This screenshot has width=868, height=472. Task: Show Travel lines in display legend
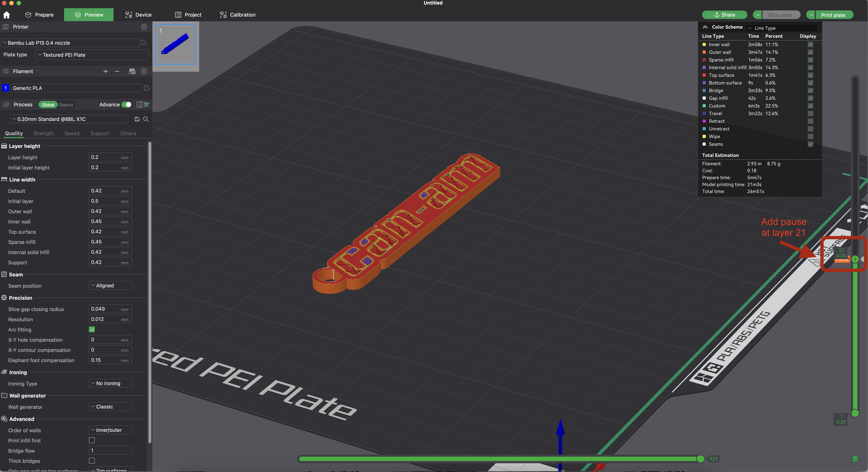click(810, 113)
